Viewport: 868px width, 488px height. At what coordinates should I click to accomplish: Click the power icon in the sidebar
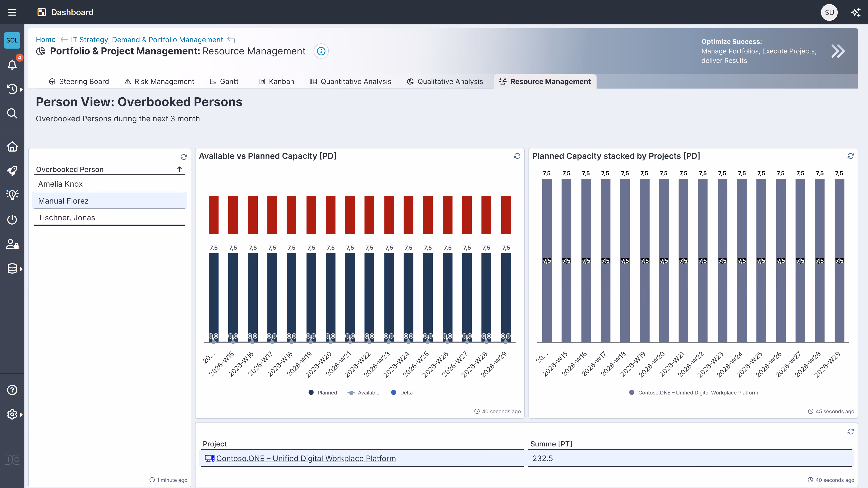[x=12, y=220]
